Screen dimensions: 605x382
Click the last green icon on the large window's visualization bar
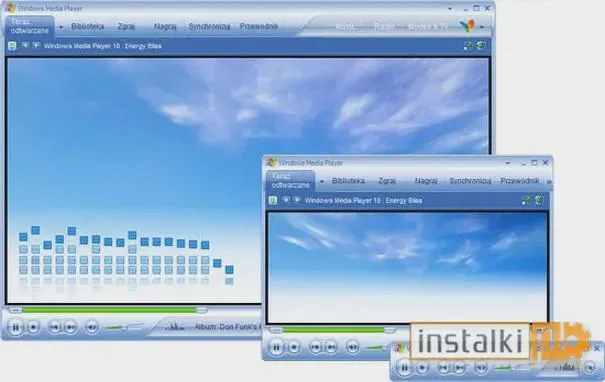click(481, 46)
